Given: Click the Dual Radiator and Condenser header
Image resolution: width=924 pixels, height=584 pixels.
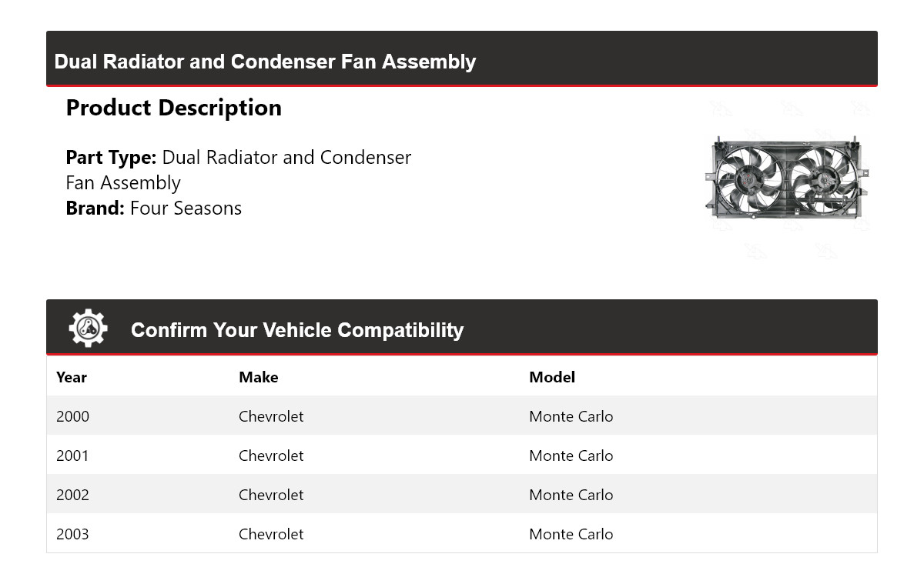Looking at the screenshot, I should click(265, 62).
